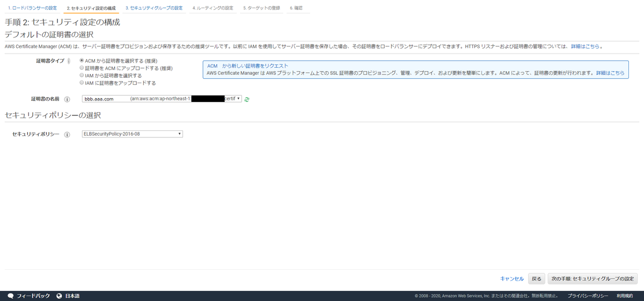This screenshot has height=301, width=644.
Task: Click the info icon beside 証明書タイプ
Action: [69, 61]
